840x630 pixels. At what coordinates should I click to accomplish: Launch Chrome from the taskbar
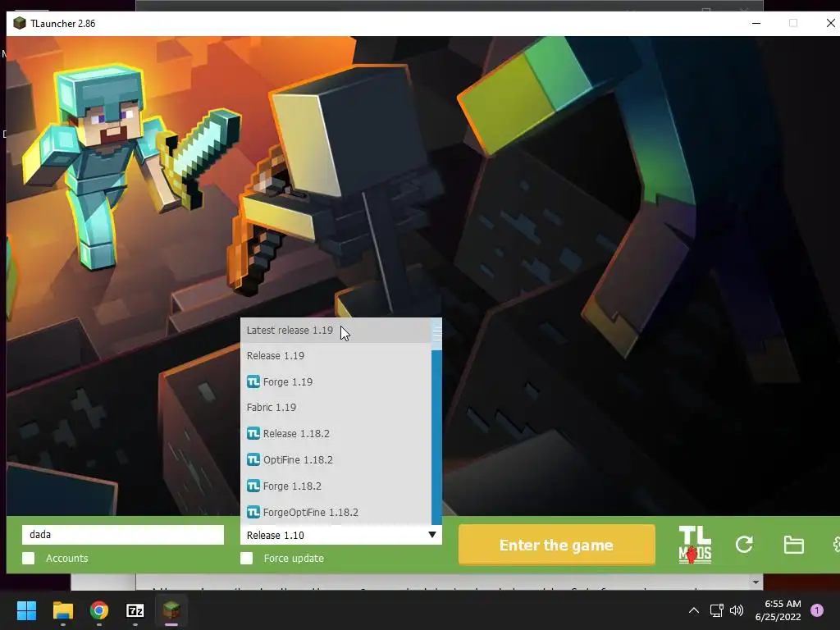point(99,610)
